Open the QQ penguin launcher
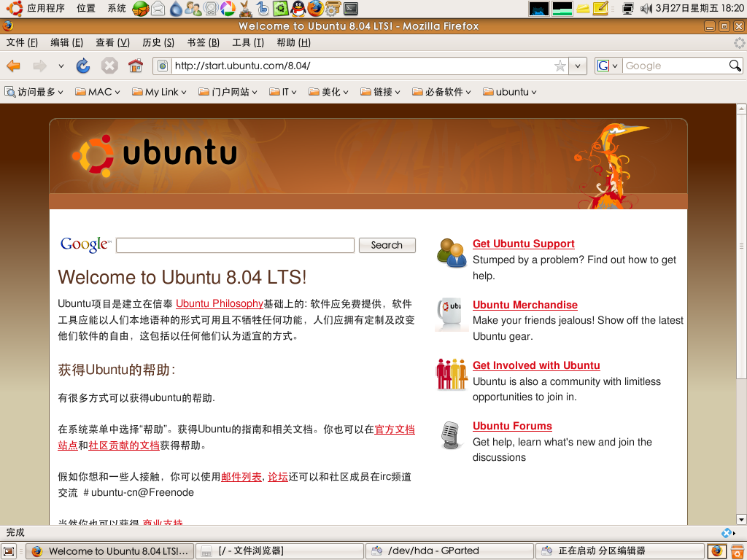This screenshot has height=560, width=747. (298, 8)
